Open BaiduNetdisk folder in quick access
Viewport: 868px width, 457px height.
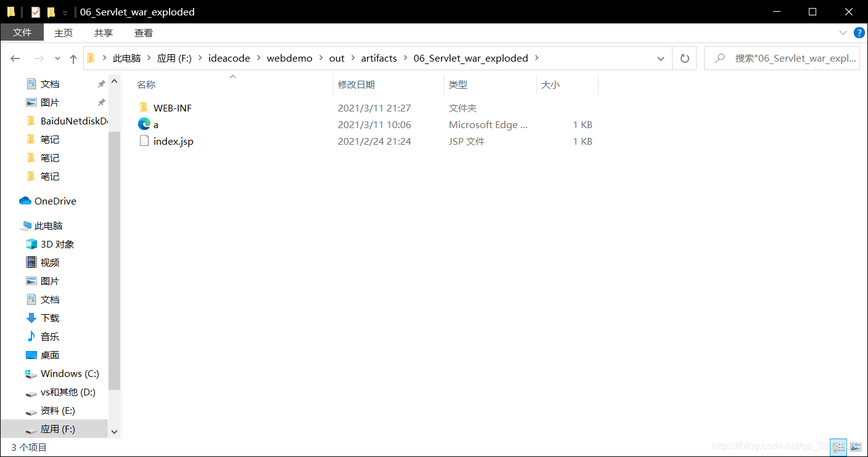(67, 121)
